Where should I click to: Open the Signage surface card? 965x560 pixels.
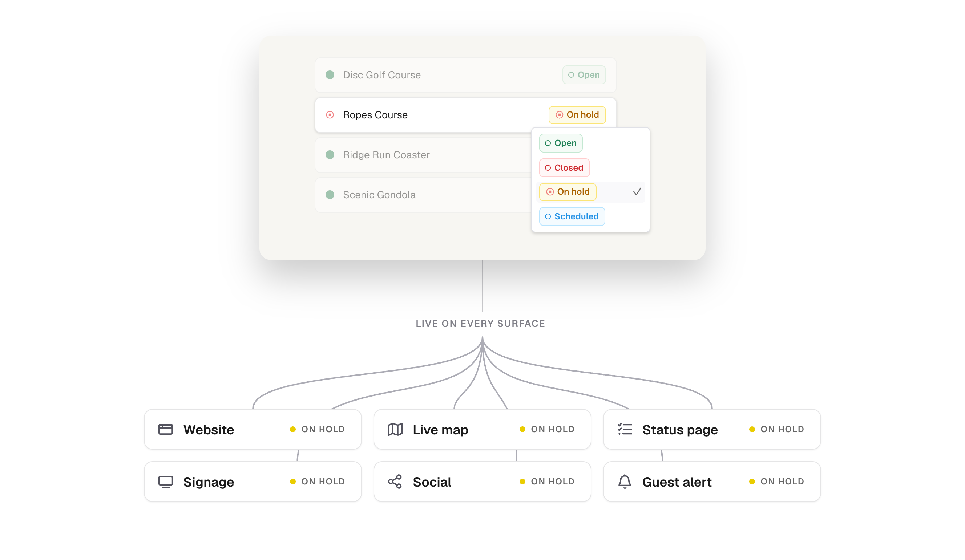(253, 482)
